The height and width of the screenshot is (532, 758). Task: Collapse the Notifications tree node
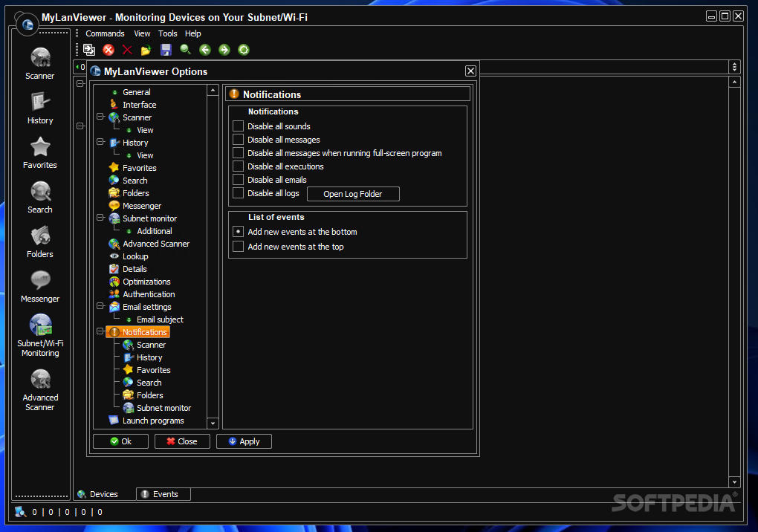(x=100, y=331)
